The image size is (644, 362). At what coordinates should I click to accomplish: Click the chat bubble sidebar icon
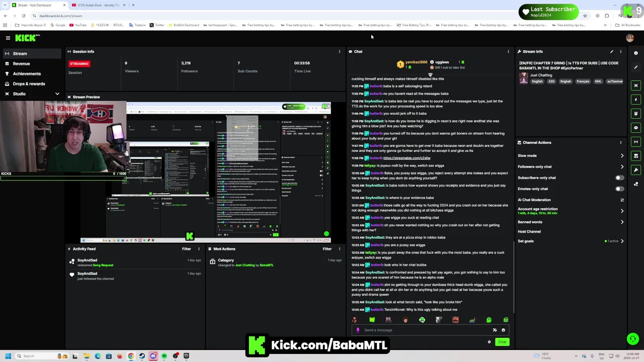636,128
